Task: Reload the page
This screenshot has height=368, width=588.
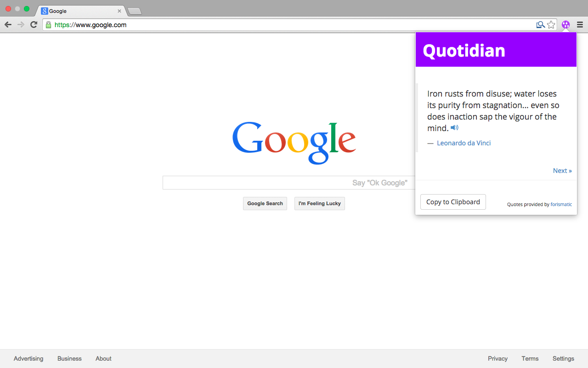Action: pyautogui.click(x=33, y=25)
